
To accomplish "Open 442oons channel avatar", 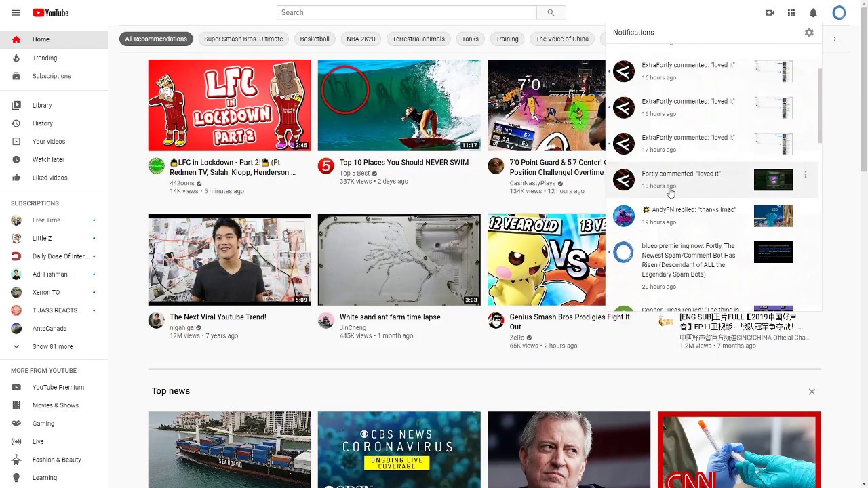I will tap(157, 166).
